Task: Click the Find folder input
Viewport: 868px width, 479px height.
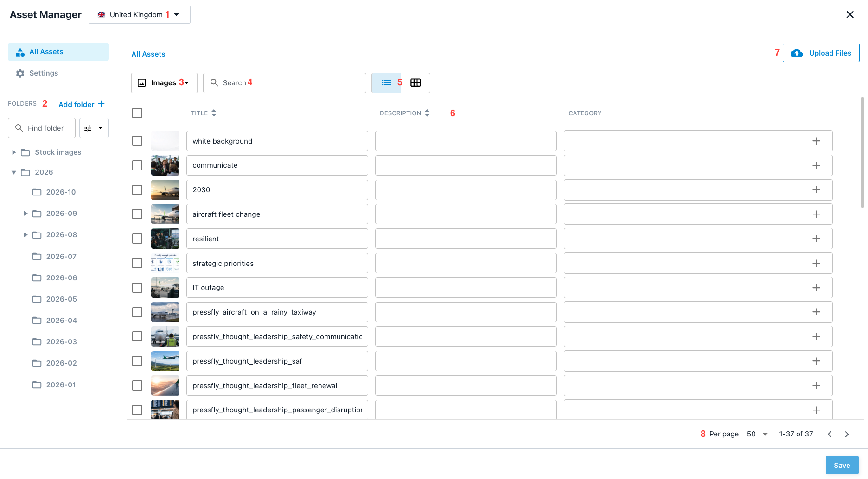Action: pos(42,128)
